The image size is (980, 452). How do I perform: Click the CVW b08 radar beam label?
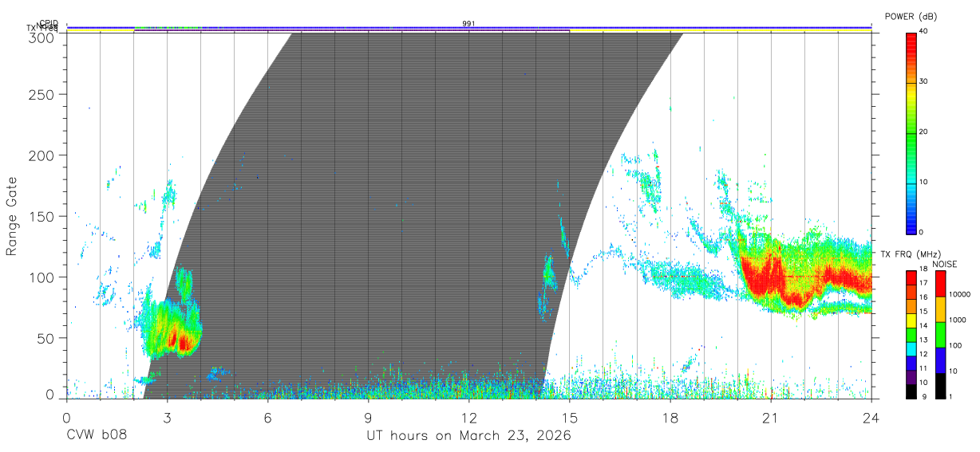(x=97, y=436)
